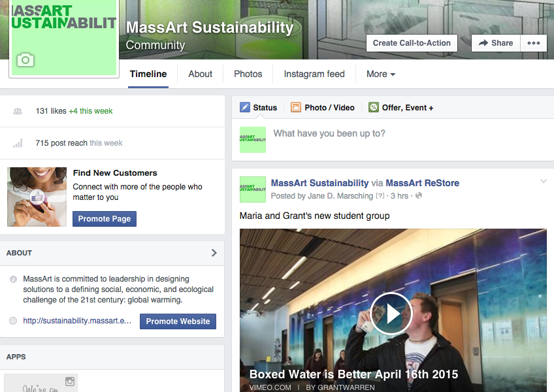Click the page profile picture
This screenshot has height=392, width=554.
tap(64, 37)
